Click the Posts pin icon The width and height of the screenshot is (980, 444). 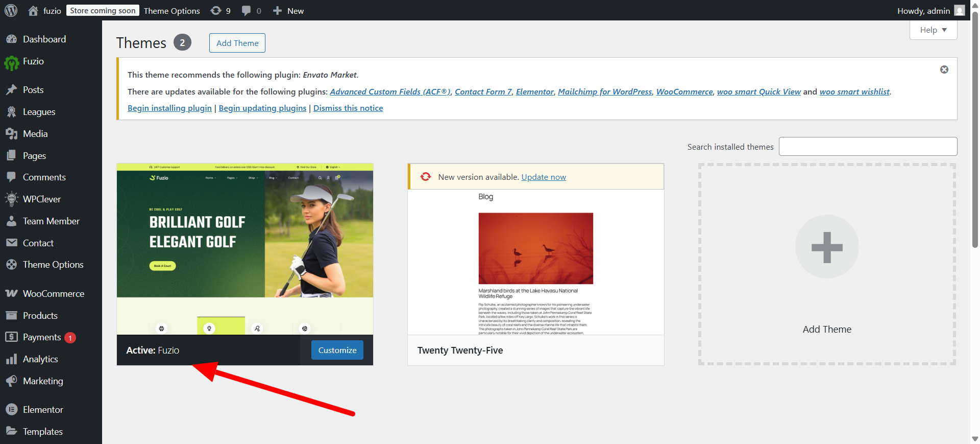click(11, 90)
